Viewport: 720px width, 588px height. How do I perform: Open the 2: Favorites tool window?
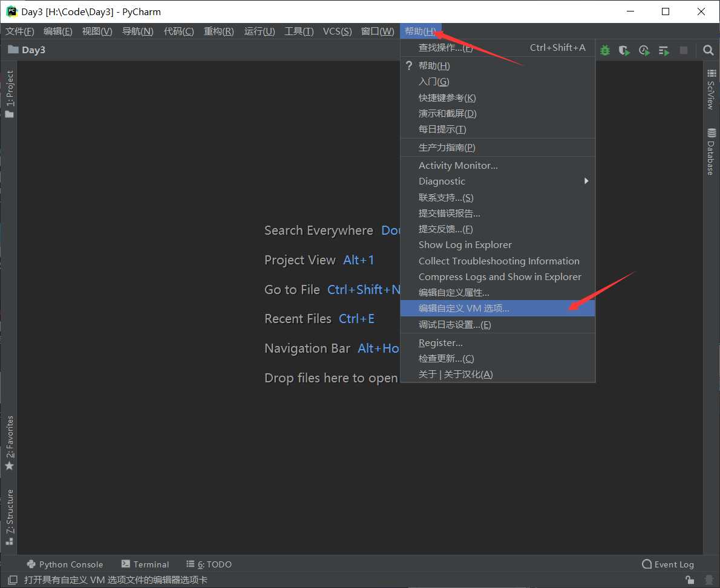(x=10, y=442)
